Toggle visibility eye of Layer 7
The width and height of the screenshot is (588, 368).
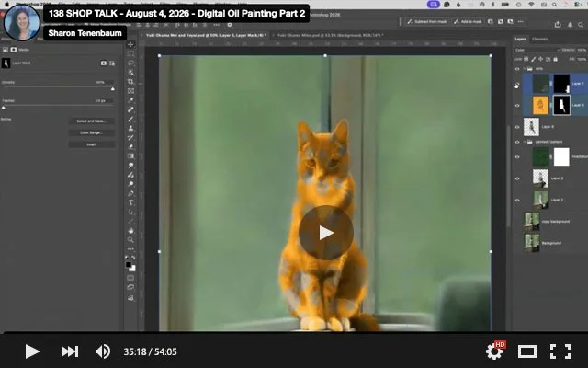(517, 84)
